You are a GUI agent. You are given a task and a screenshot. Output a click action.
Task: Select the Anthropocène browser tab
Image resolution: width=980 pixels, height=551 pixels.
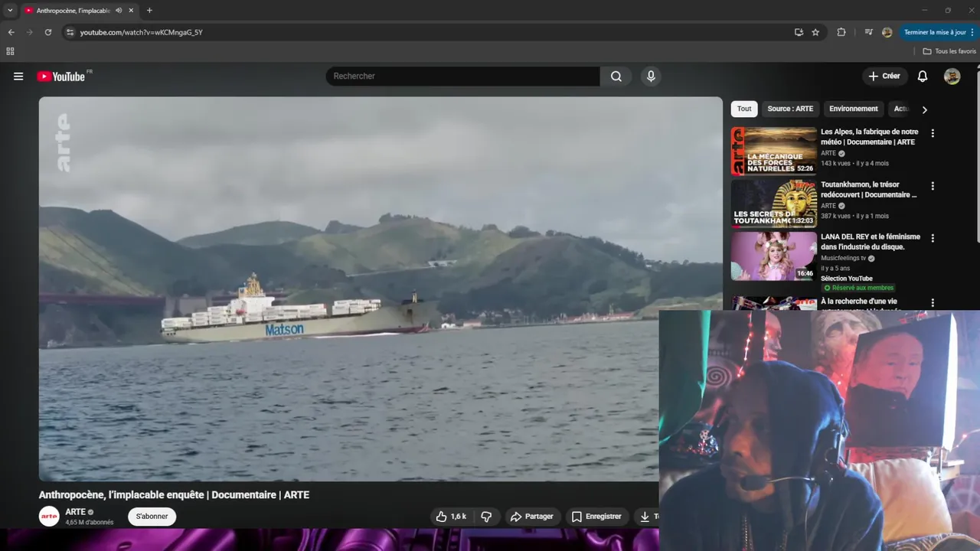pos(79,11)
